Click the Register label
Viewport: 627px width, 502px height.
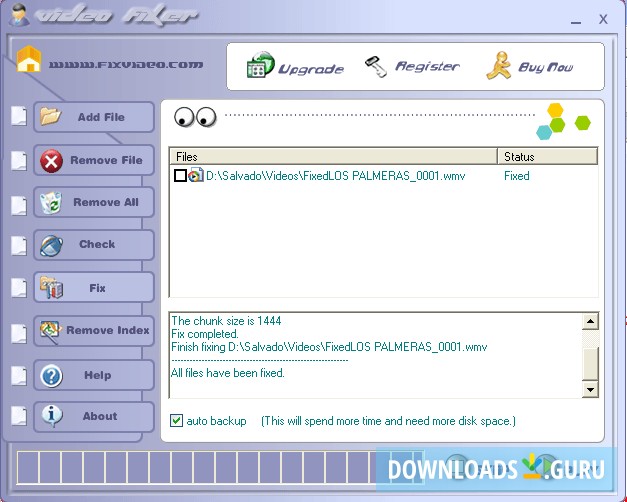point(427,66)
